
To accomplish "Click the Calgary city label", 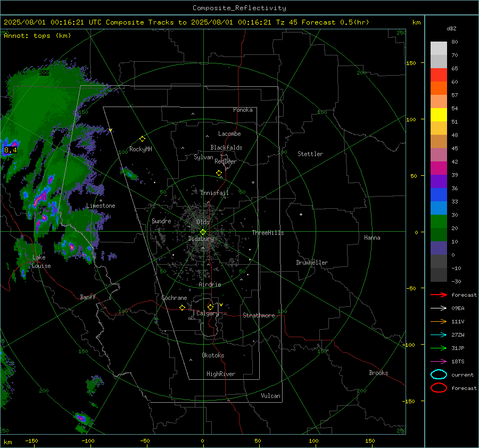I will [x=208, y=313].
